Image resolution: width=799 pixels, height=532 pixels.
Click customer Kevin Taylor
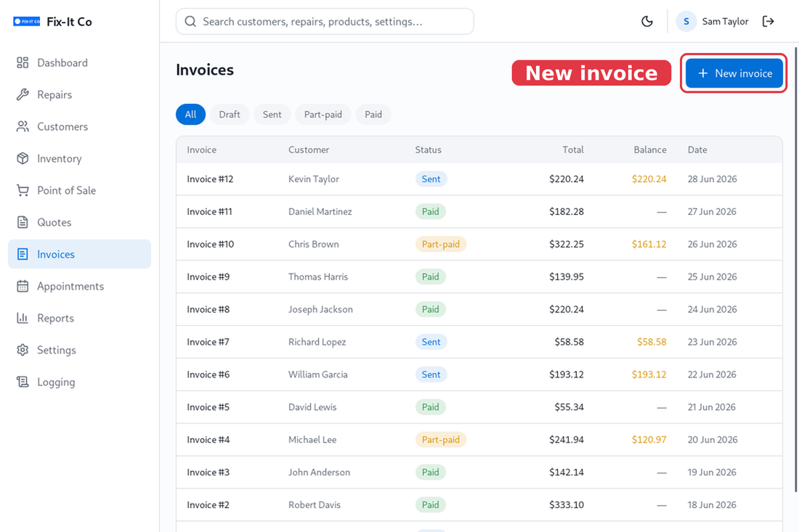pos(313,179)
